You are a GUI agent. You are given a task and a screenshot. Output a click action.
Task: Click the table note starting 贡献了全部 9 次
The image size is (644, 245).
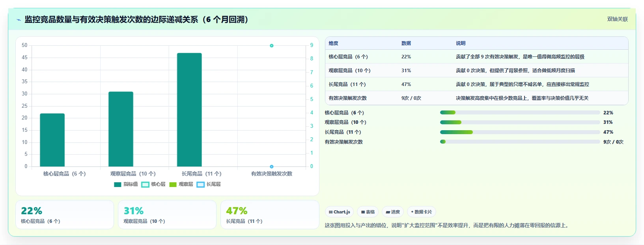coord(520,57)
